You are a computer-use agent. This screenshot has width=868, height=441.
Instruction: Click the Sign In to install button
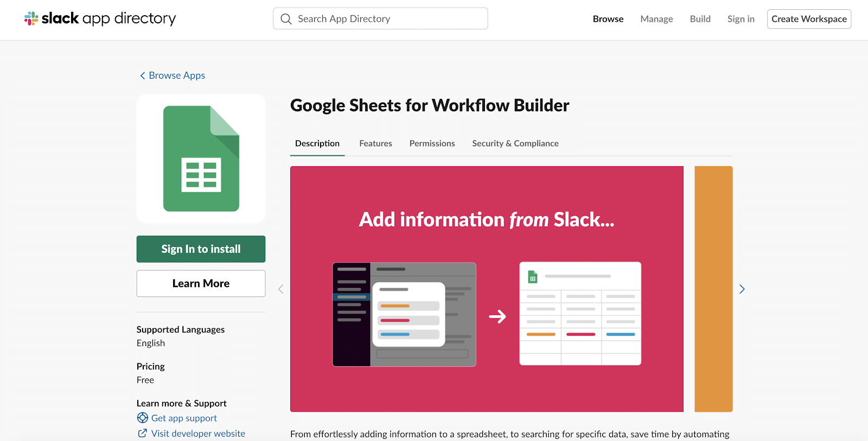click(x=201, y=249)
